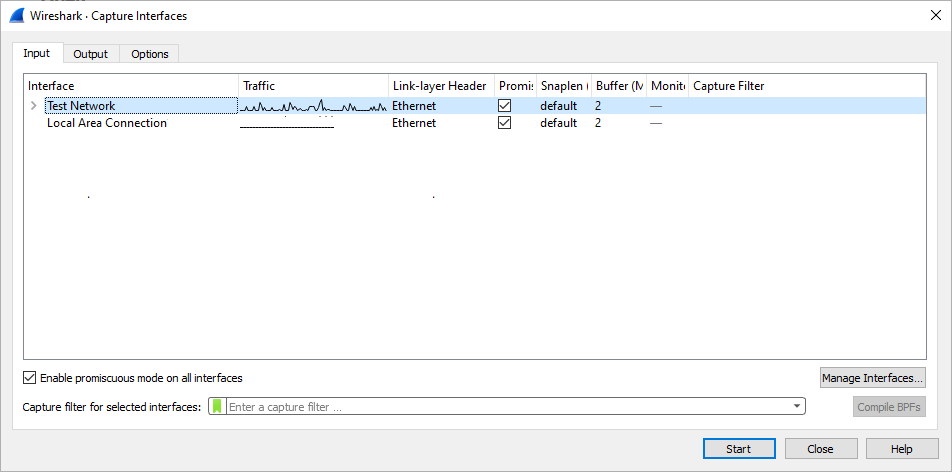Click the Compile BPFs button
The height and width of the screenshot is (472, 952).
pyautogui.click(x=889, y=407)
